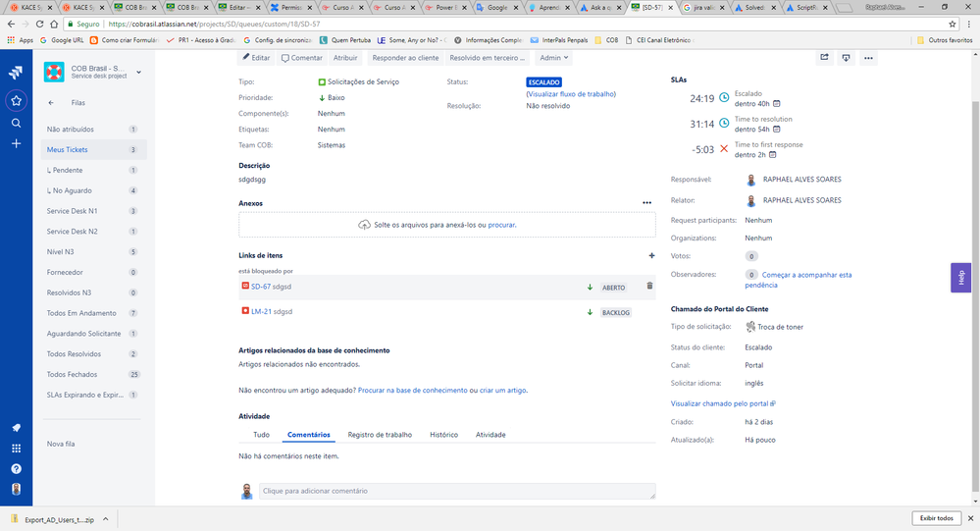Open Registro de trabalho tab

pyautogui.click(x=380, y=435)
